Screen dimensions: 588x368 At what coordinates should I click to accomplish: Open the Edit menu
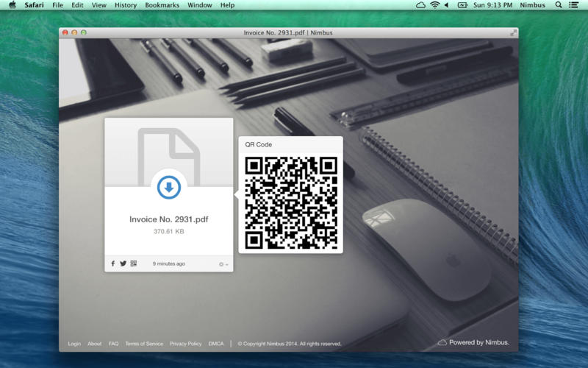coord(77,5)
